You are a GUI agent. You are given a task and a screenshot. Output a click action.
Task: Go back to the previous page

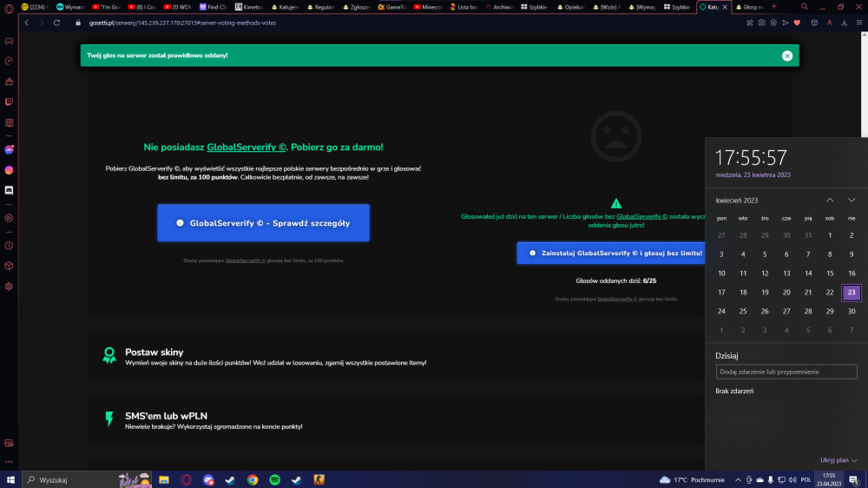pos(27,23)
